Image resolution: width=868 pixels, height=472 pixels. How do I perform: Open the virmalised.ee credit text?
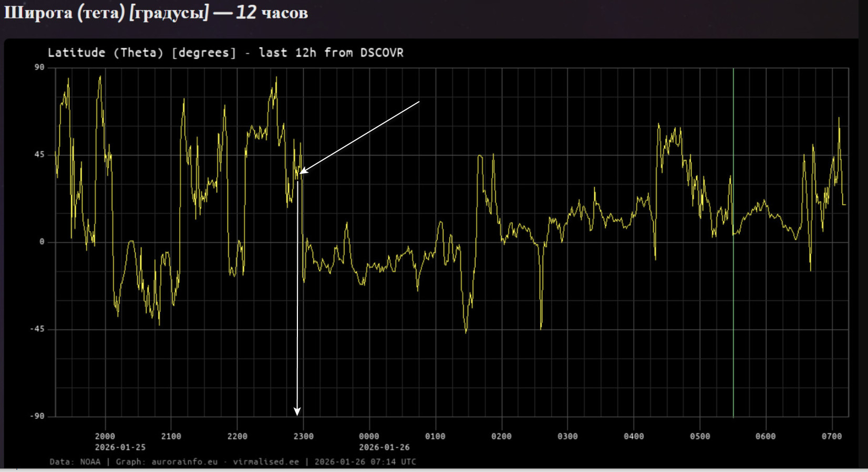coord(266,462)
